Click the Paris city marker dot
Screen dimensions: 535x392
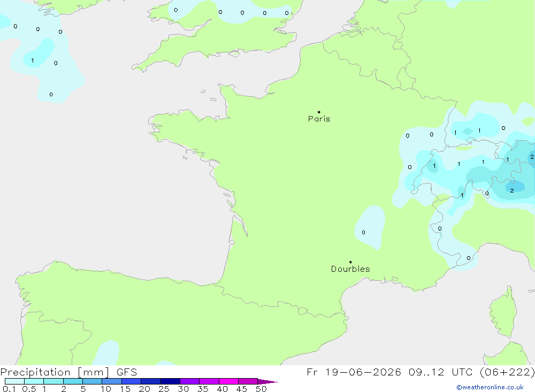319,112
